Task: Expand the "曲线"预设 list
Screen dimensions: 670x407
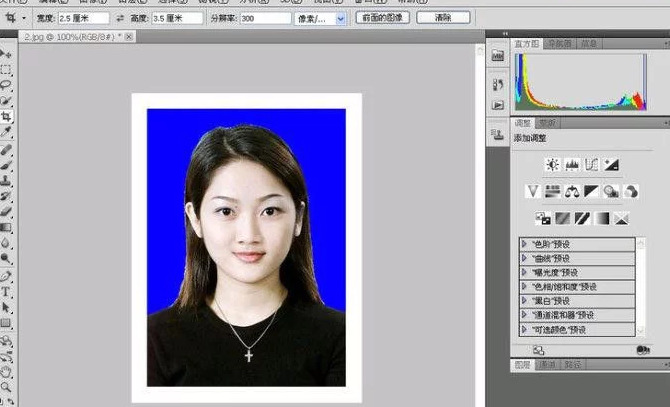Action: pos(524,258)
